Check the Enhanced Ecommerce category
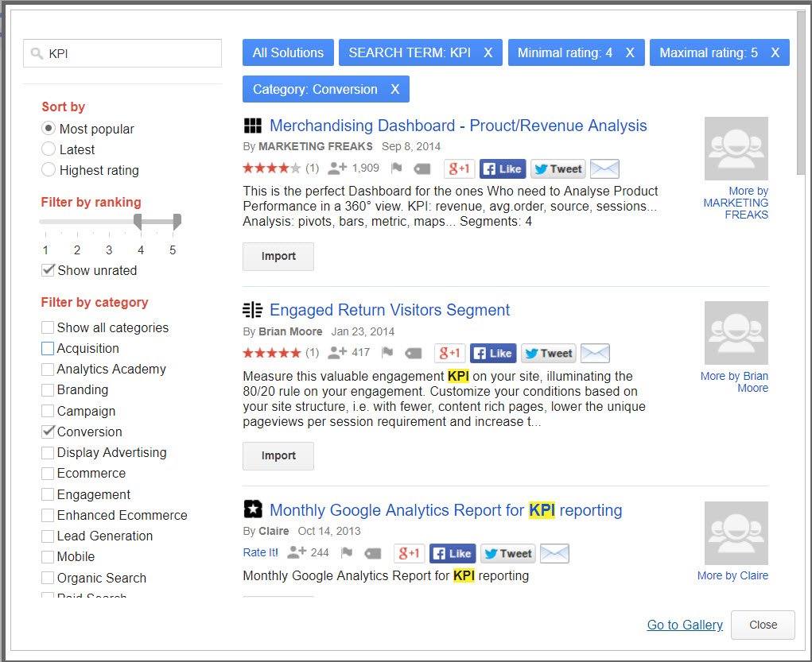This screenshot has width=812, height=662. coord(48,515)
